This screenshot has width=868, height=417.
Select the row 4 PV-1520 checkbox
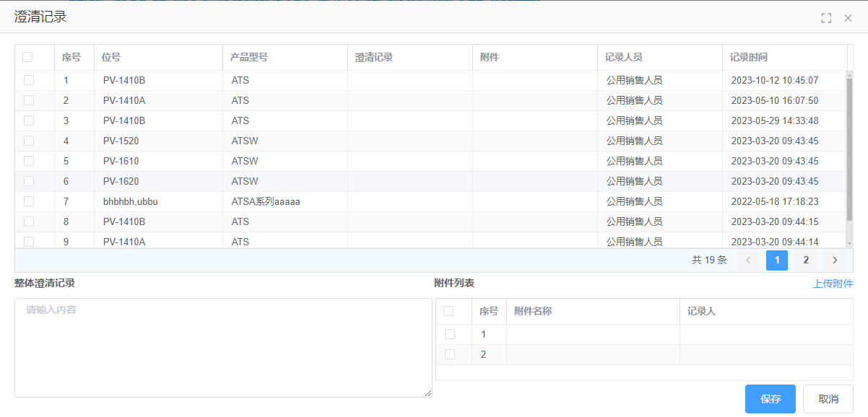point(29,141)
